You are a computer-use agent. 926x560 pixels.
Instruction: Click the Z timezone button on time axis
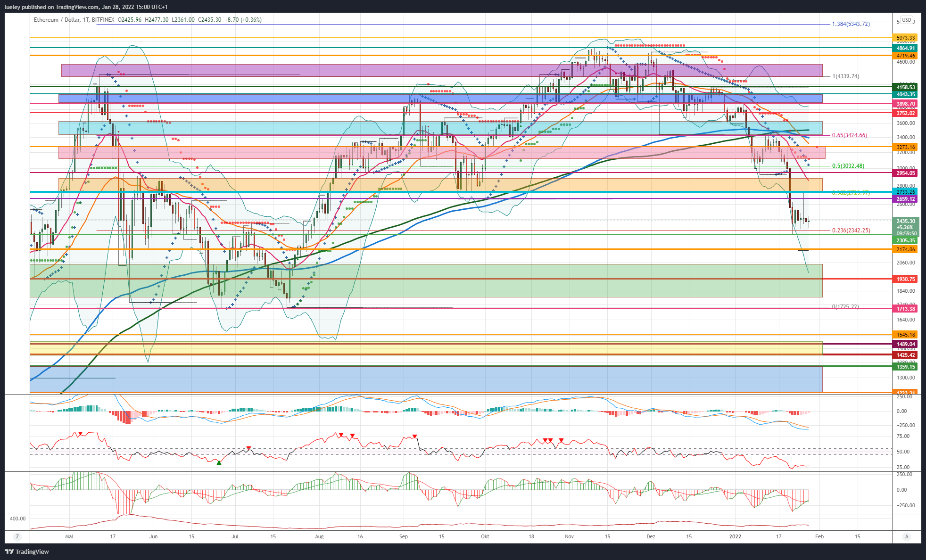17,536
